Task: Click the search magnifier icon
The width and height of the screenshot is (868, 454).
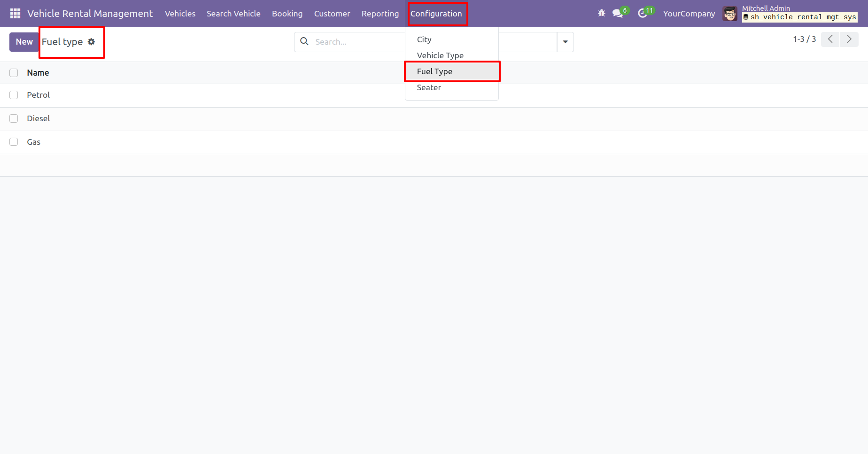Action: coord(304,42)
